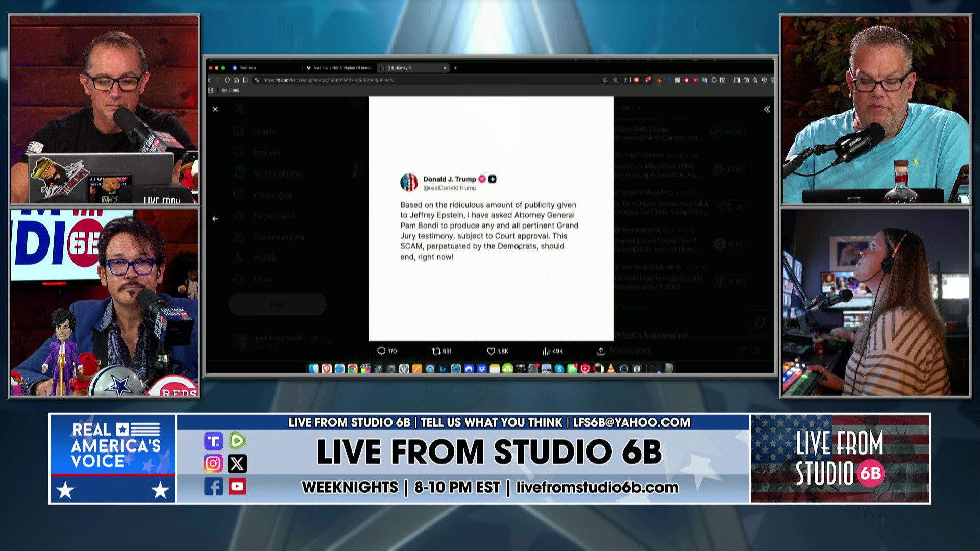Screen dimensions: 980x551
Task: Open the tab groups grid icon in bookmarks bar
Action: point(210,90)
